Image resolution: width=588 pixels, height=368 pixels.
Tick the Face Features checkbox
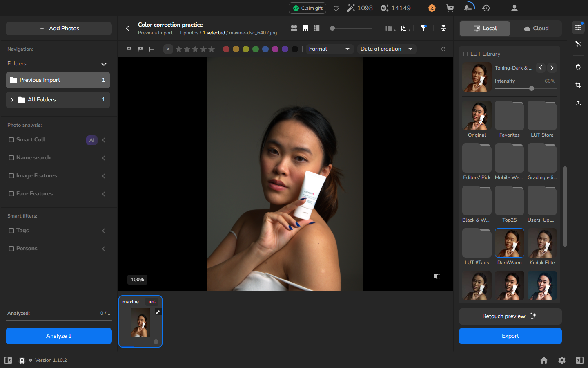coord(11,194)
